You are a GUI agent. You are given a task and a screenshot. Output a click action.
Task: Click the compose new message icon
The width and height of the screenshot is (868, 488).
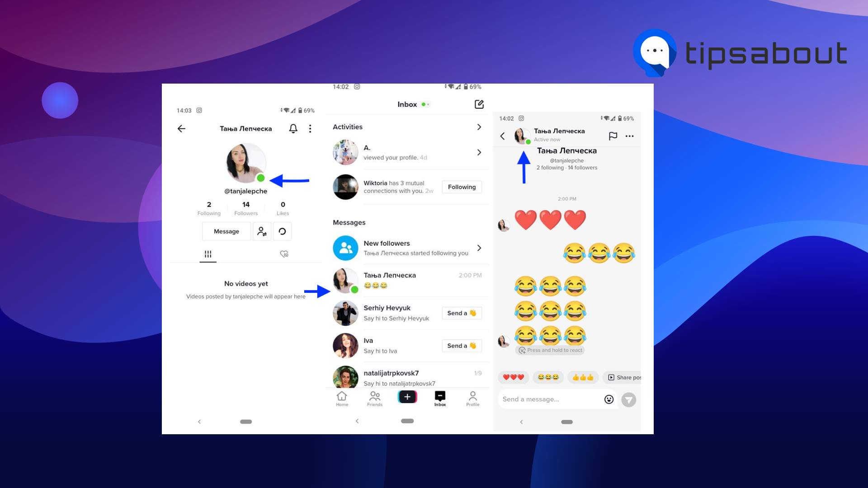[x=479, y=104]
